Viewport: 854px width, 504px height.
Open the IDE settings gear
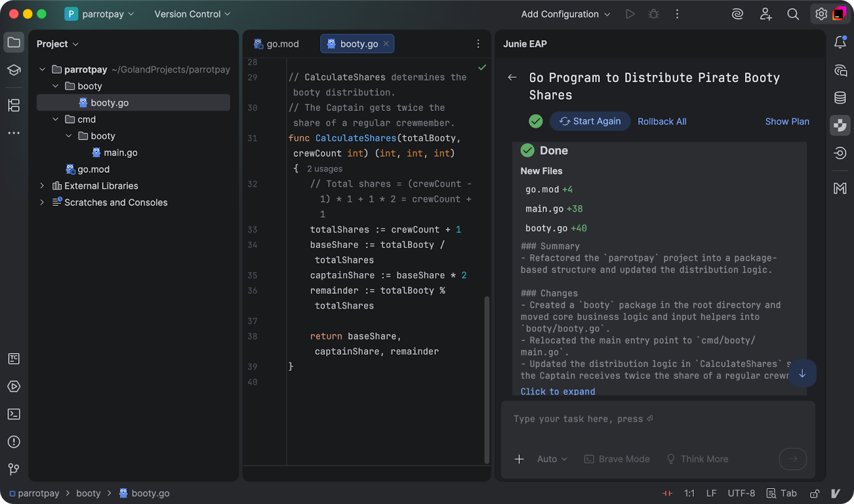(x=821, y=14)
